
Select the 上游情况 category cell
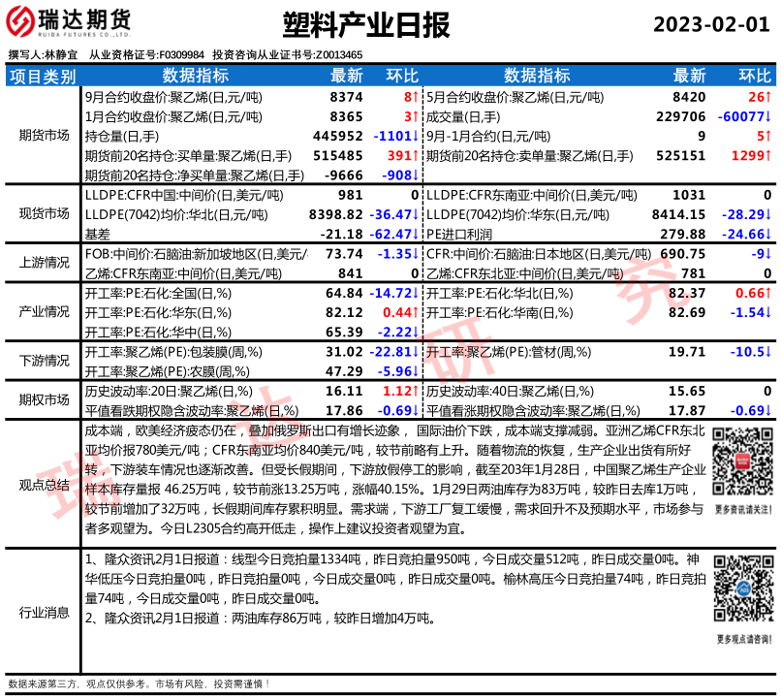pos(43,263)
